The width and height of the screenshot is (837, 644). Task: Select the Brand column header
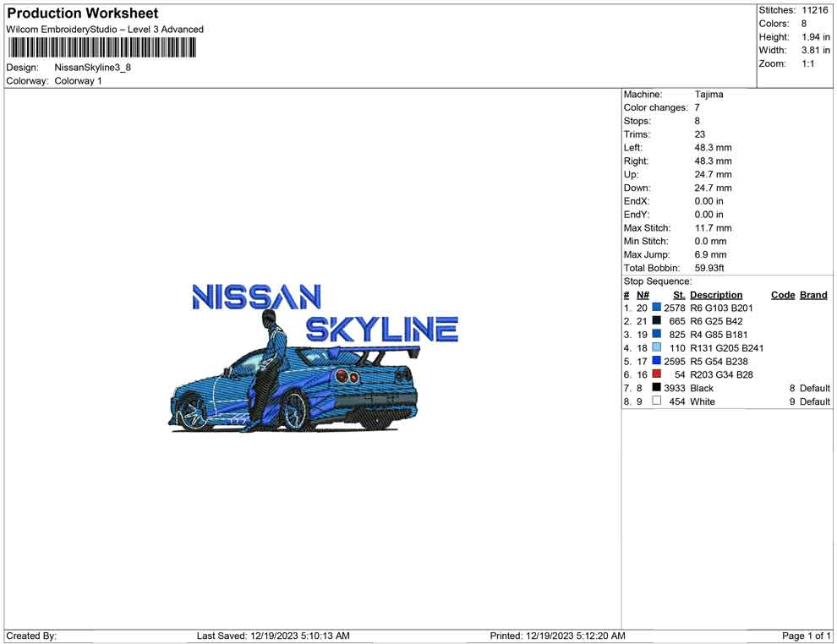(x=813, y=294)
